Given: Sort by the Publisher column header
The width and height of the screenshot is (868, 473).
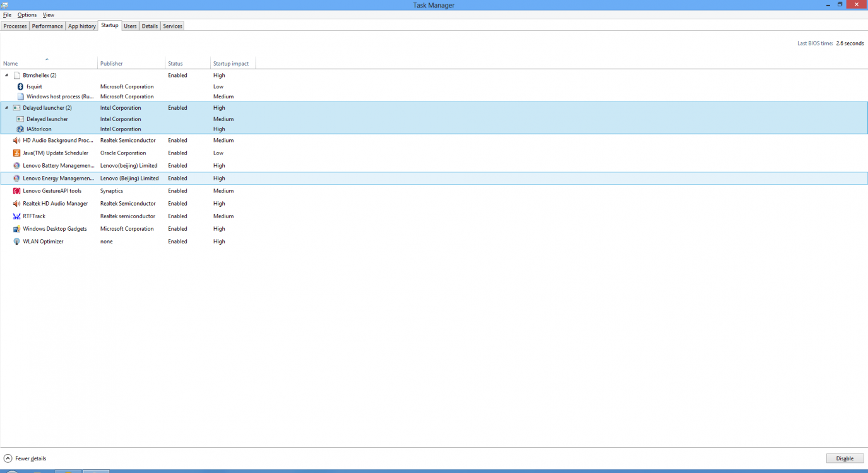Looking at the screenshot, I should (x=131, y=63).
